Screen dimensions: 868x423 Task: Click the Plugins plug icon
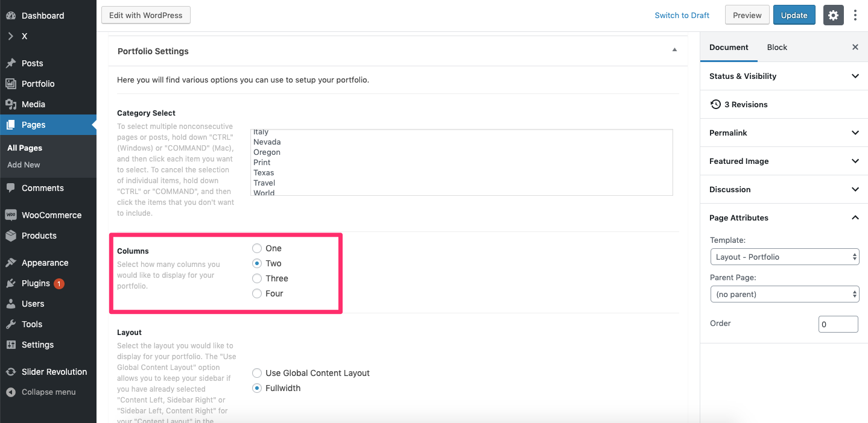click(11, 283)
